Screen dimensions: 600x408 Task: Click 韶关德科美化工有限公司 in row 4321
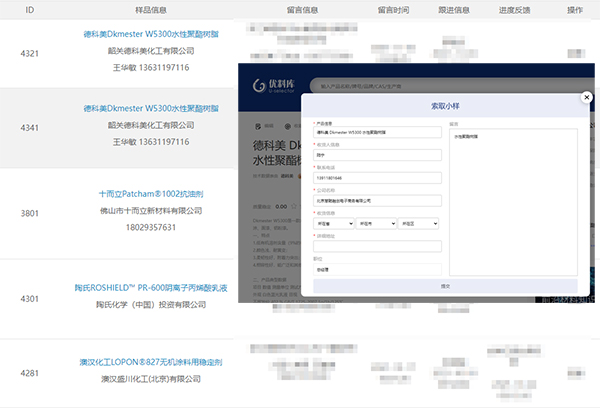point(151,51)
